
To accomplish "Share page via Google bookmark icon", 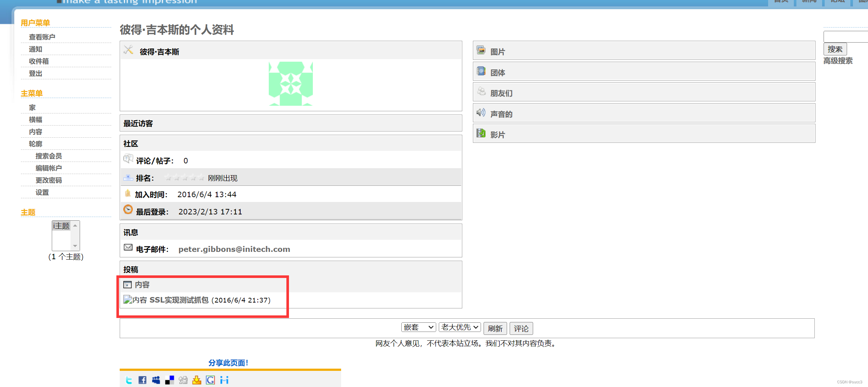I will point(210,380).
